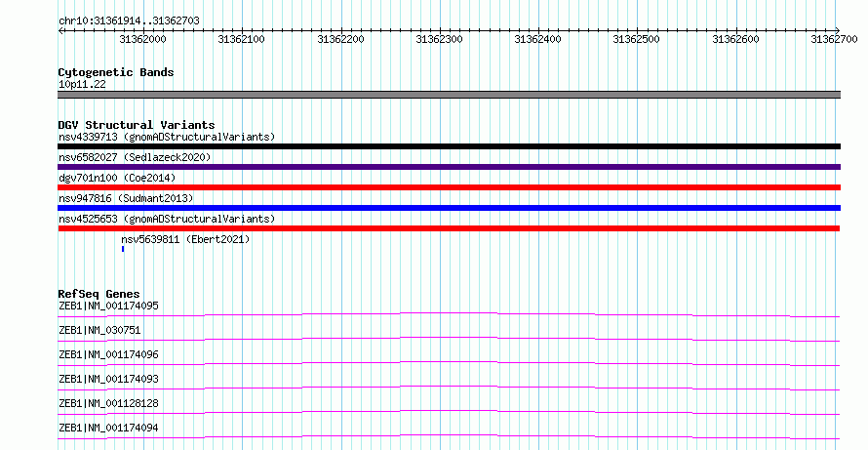This screenshot has height=450, width=868.
Task: Select ruler position 31362500
Action: pyautogui.click(x=636, y=39)
